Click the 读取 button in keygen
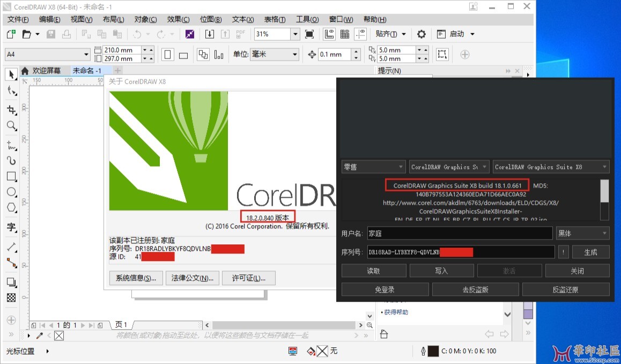The height and width of the screenshot is (364, 621). coord(373,271)
